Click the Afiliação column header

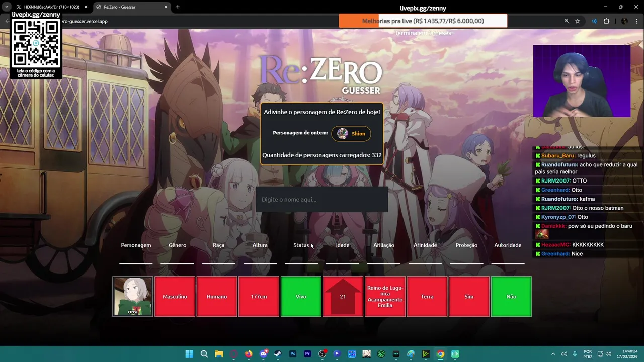click(x=384, y=245)
